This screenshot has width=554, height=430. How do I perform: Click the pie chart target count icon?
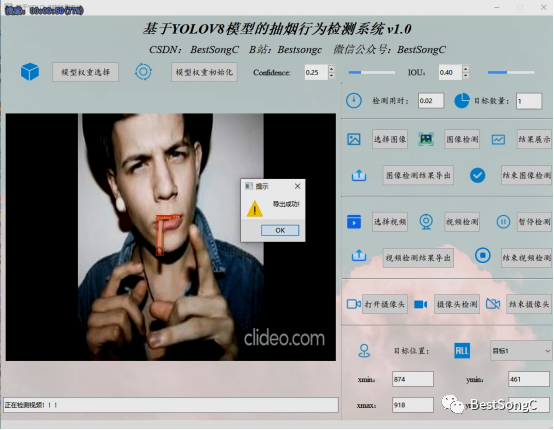click(461, 101)
